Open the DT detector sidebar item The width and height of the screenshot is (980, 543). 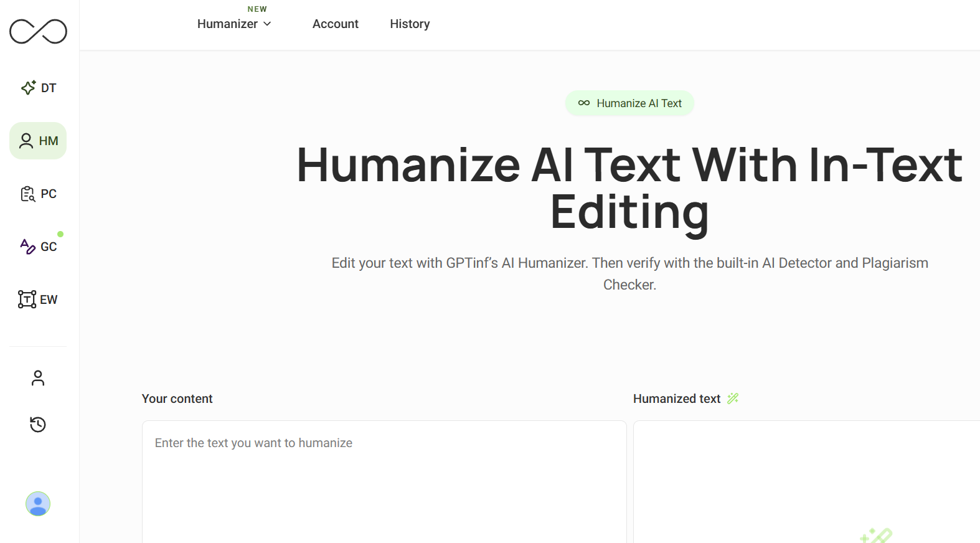(x=38, y=88)
